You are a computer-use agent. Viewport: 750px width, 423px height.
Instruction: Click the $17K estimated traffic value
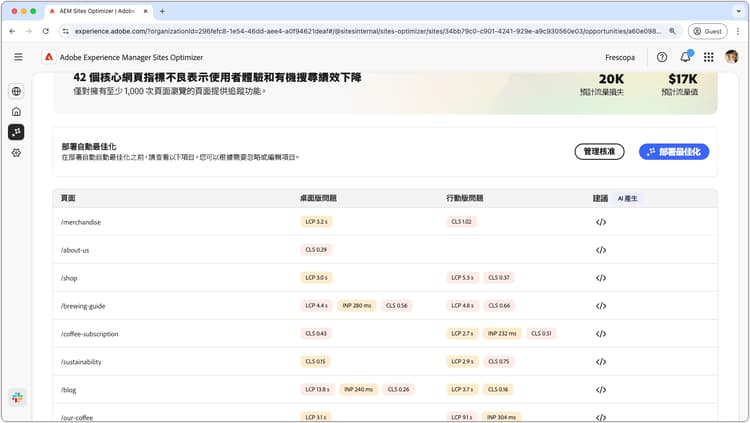[683, 79]
